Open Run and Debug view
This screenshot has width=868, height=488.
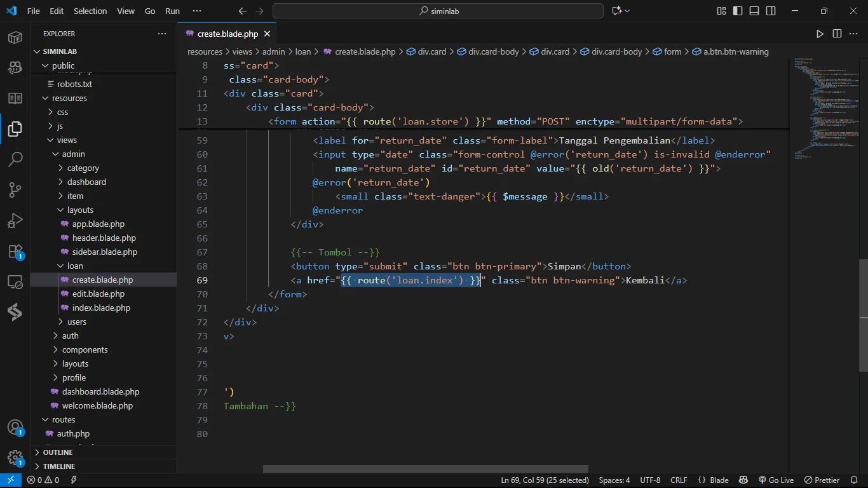pyautogui.click(x=15, y=220)
